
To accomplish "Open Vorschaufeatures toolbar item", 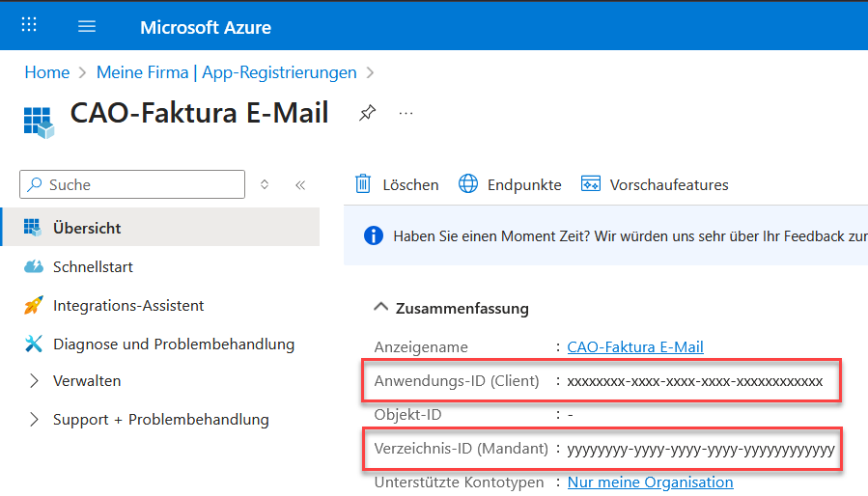I will pyautogui.click(x=591, y=184).
